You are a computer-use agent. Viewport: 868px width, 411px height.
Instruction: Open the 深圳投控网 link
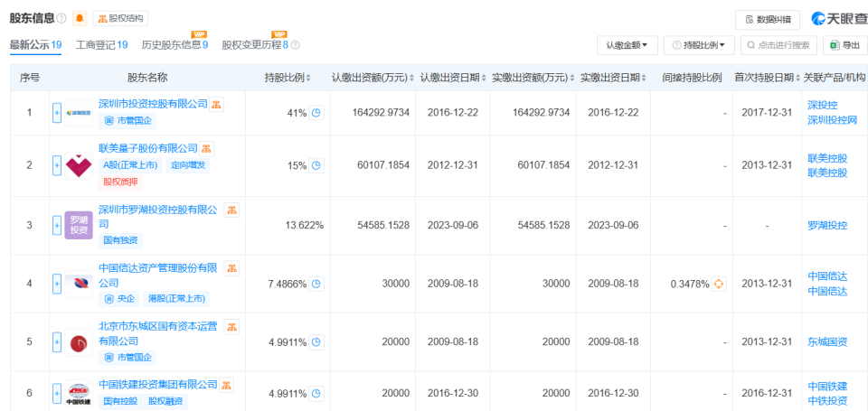(833, 120)
